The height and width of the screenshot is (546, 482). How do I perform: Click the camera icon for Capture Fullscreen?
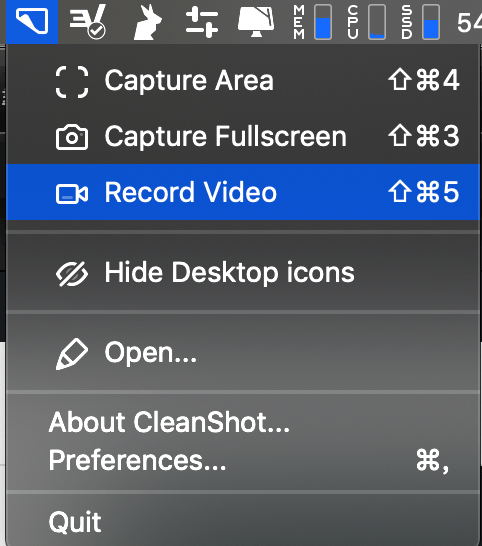click(72, 137)
